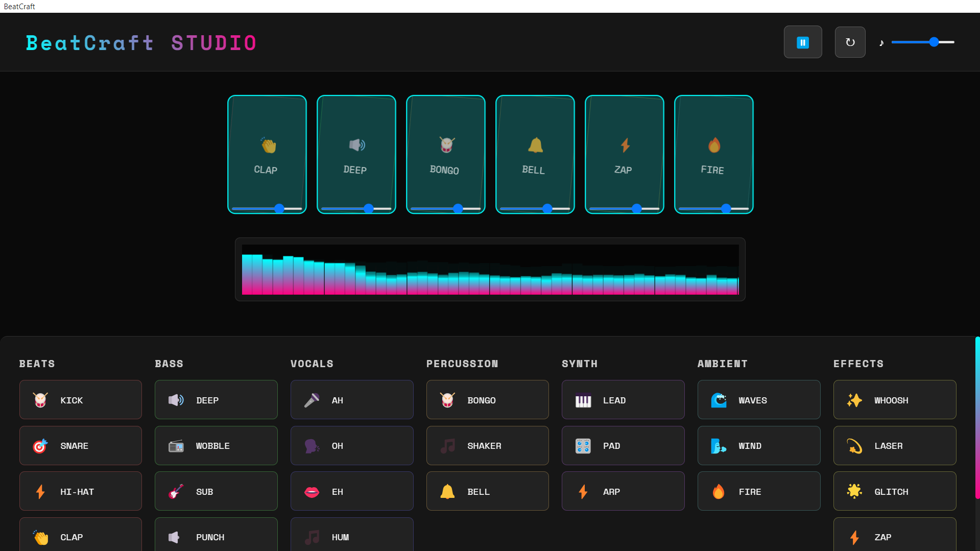Trigger the SHAKER percussion pad
The height and width of the screenshot is (551, 980).
click(x=487, y=445)
